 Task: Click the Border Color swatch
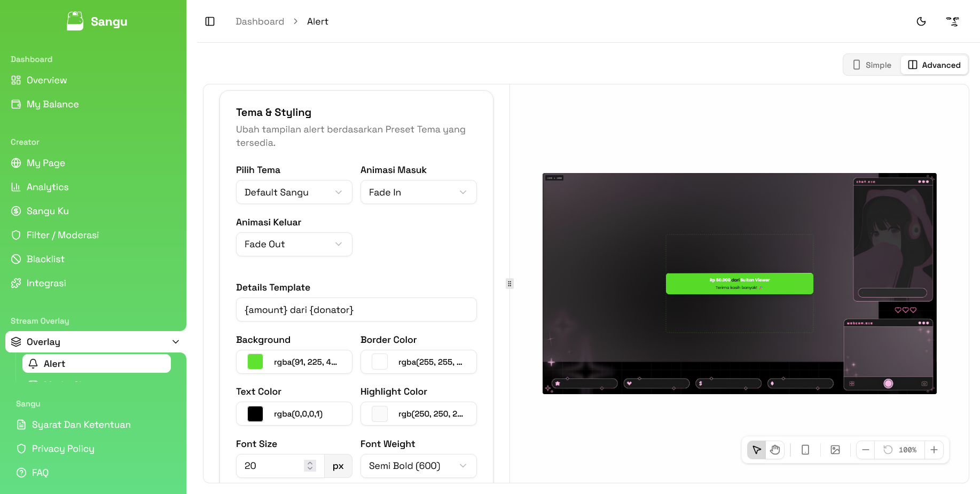point(380,362)
